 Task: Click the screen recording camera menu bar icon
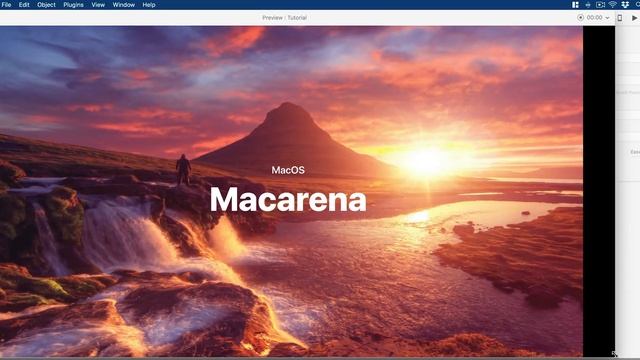tap(600, 5)
